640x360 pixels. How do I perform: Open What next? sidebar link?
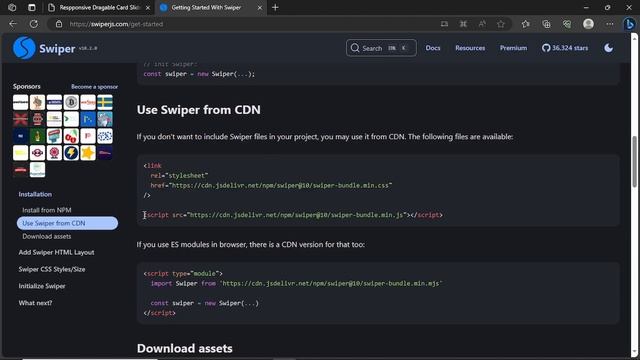pyautogui.click(x=35, y=303)
